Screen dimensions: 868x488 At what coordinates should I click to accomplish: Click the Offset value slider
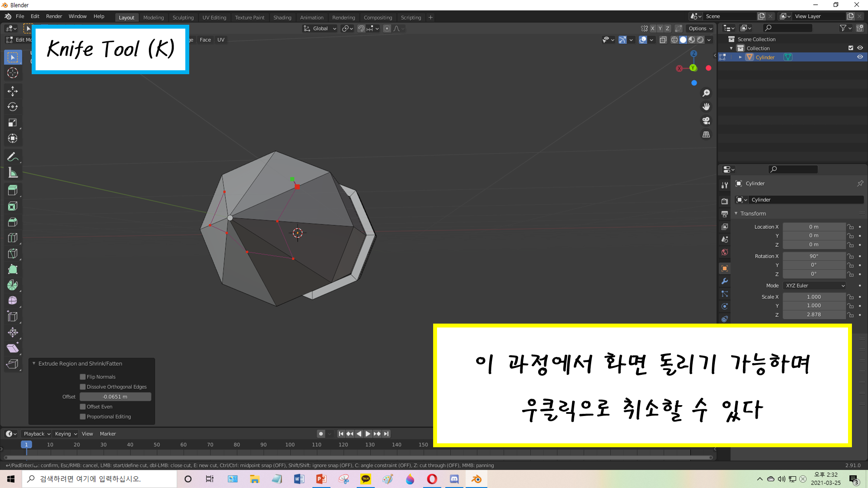click(115, 397)
